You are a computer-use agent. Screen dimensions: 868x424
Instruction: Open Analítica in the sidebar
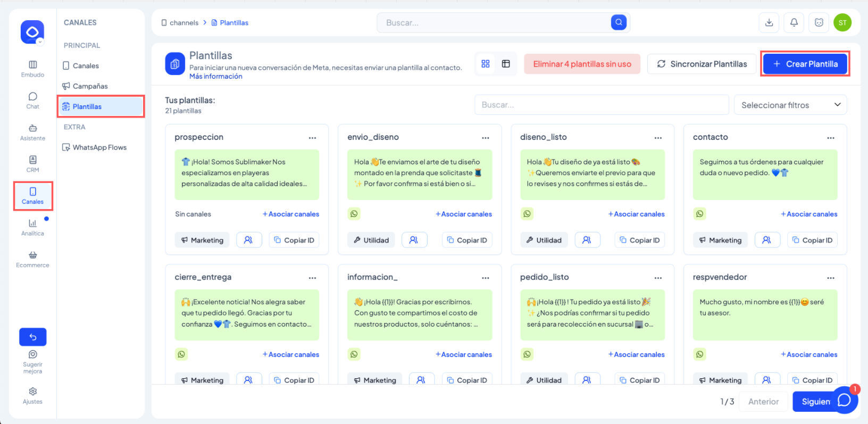(32, 227)
